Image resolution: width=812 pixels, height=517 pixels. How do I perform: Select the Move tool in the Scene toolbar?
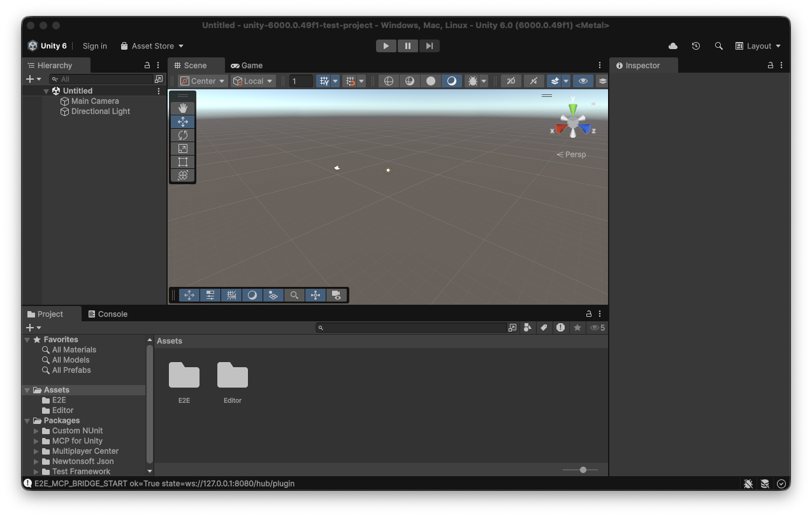click(183, 122)
